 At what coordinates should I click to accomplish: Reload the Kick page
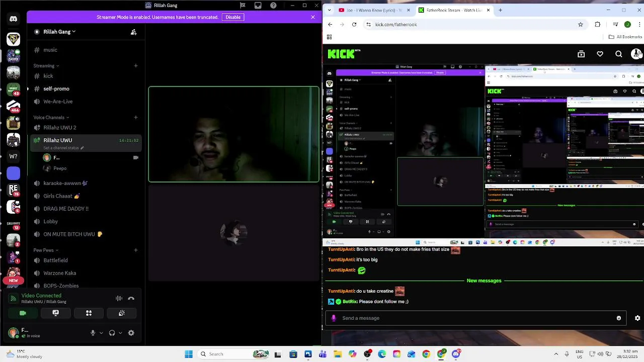354,24
